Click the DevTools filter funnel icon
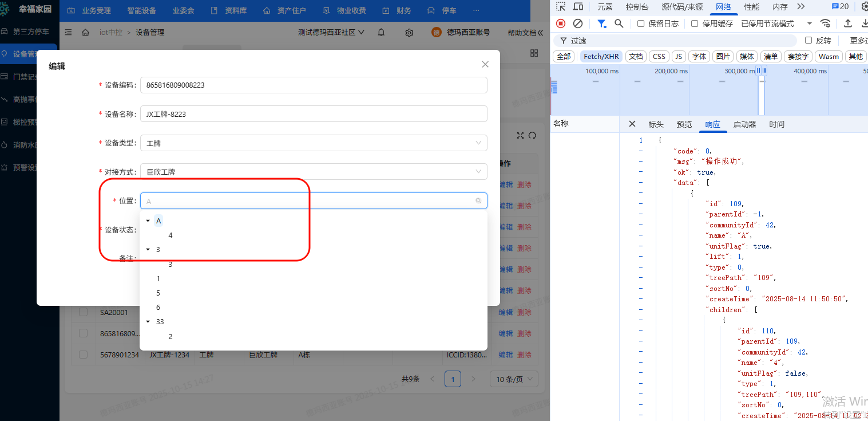868x421 pixels. pyautogui.click(x=601, y=23)
